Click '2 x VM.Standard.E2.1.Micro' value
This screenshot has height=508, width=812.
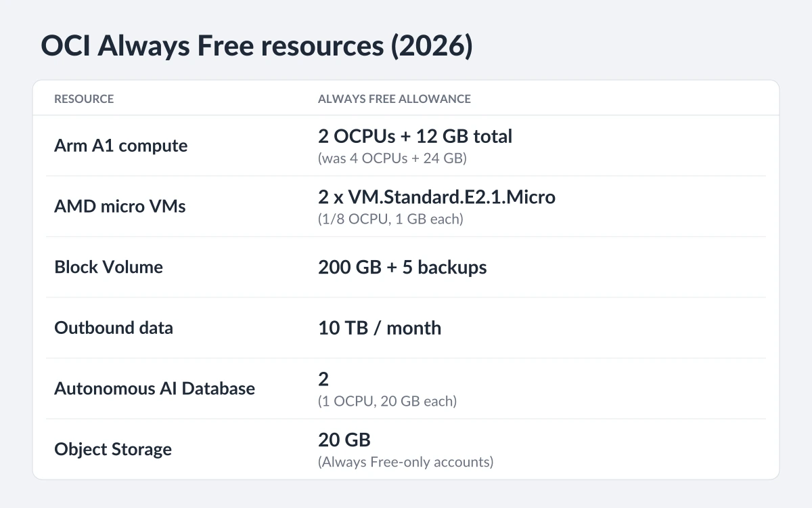[x=436, y=197]
